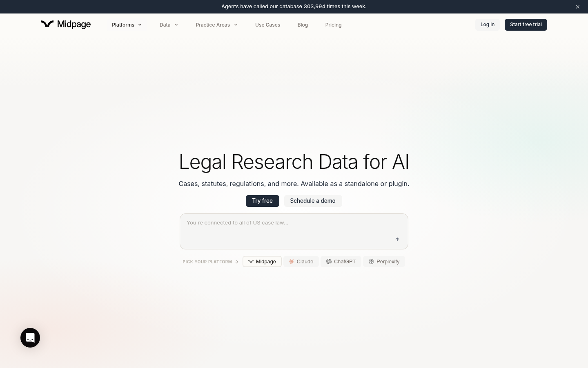Focus the US case law query box
The image size is (588, 368).
click(294, 231)
